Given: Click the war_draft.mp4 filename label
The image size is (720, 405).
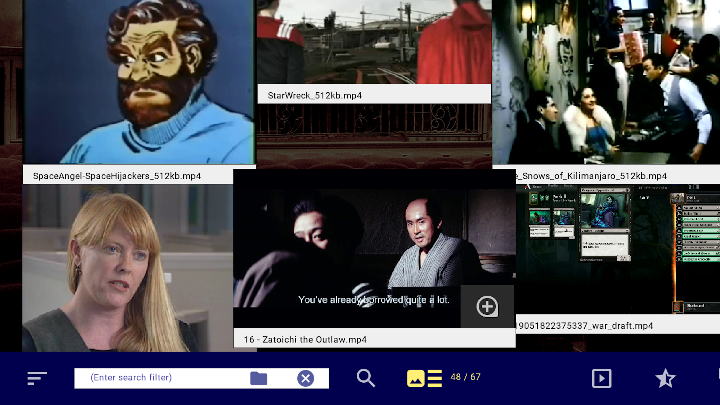Looking at the screenshot, I should tap(585, 326).
